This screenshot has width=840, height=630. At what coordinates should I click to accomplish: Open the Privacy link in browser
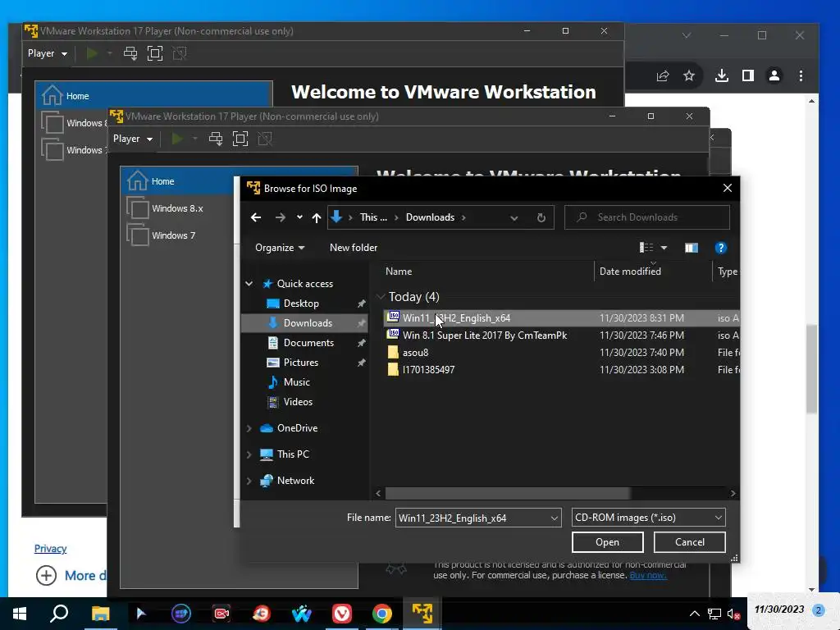[x=50, y=549]
